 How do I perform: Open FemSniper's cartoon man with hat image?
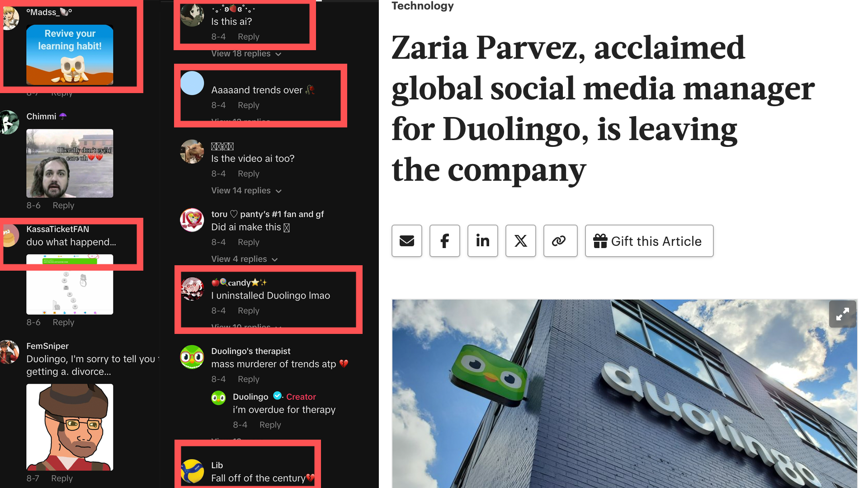click(70, 427)
